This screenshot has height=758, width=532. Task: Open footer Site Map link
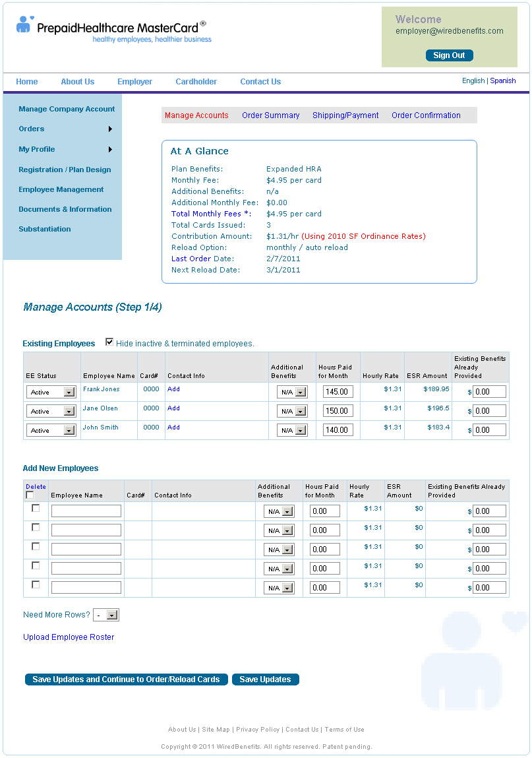[216, 730]
